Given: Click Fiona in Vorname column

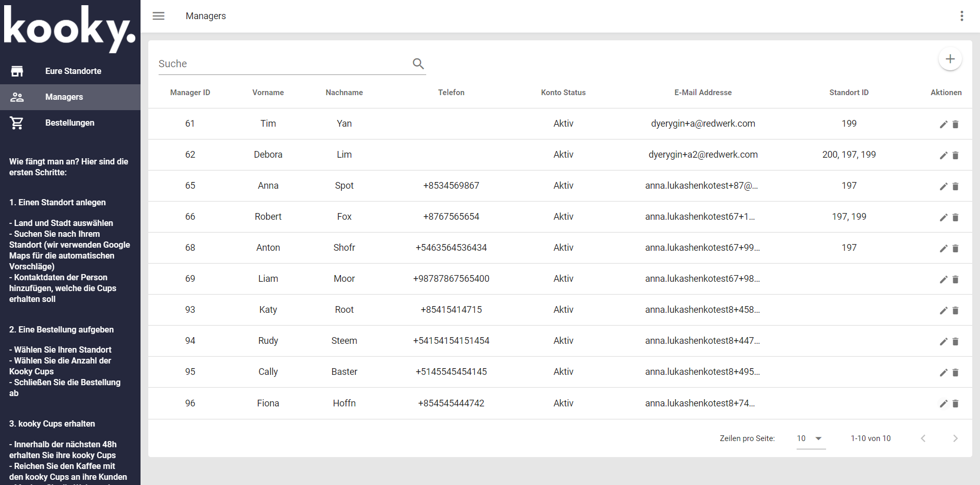Looking at the screenshot, I should [268, 403].
